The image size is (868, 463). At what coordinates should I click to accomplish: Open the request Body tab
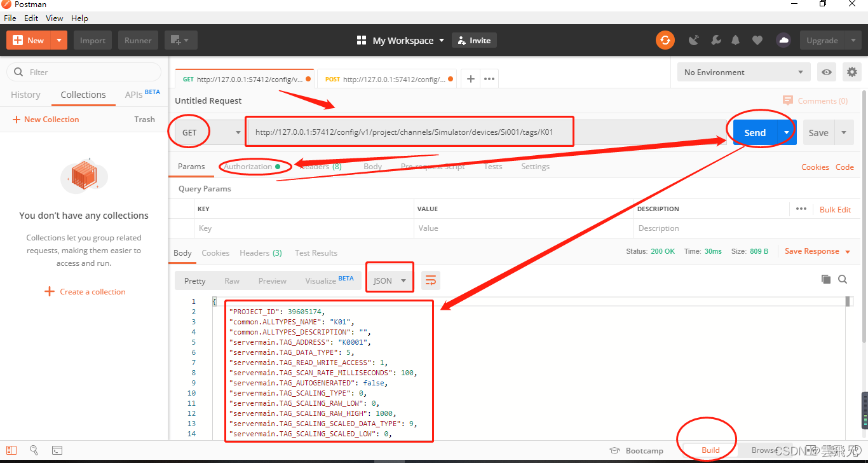pos(372,167)
